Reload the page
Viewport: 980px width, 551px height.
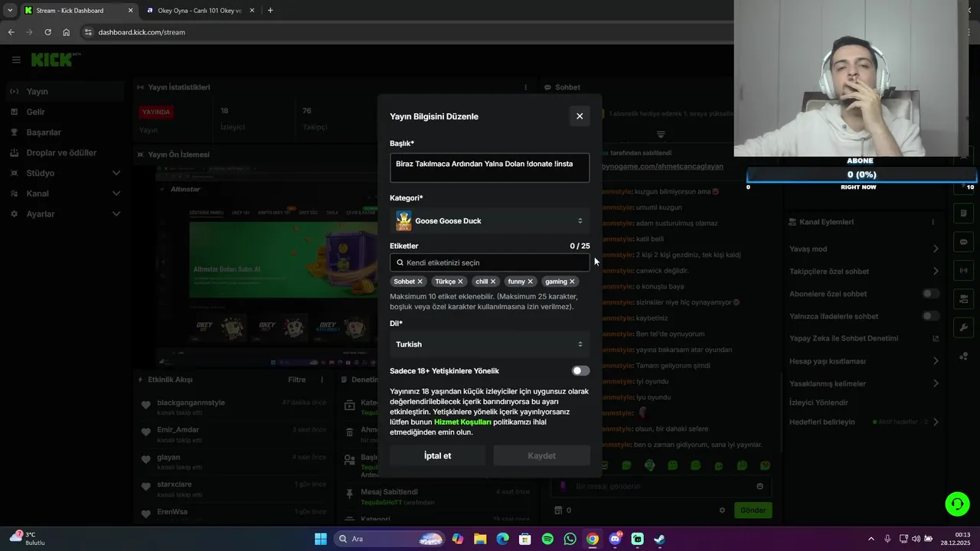[x=47, y=32]
